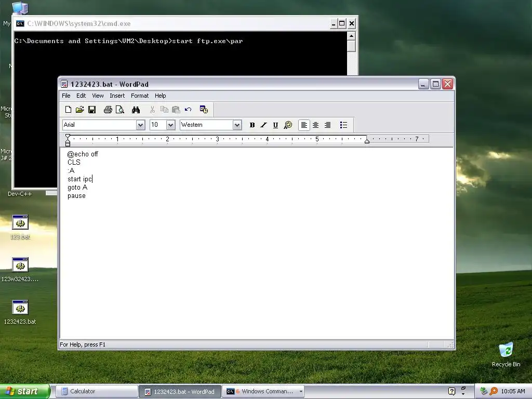532x399 pixels.
Task: Click the ruler's right margin marker
Action: pyautogui.click(x=367, y=140)
